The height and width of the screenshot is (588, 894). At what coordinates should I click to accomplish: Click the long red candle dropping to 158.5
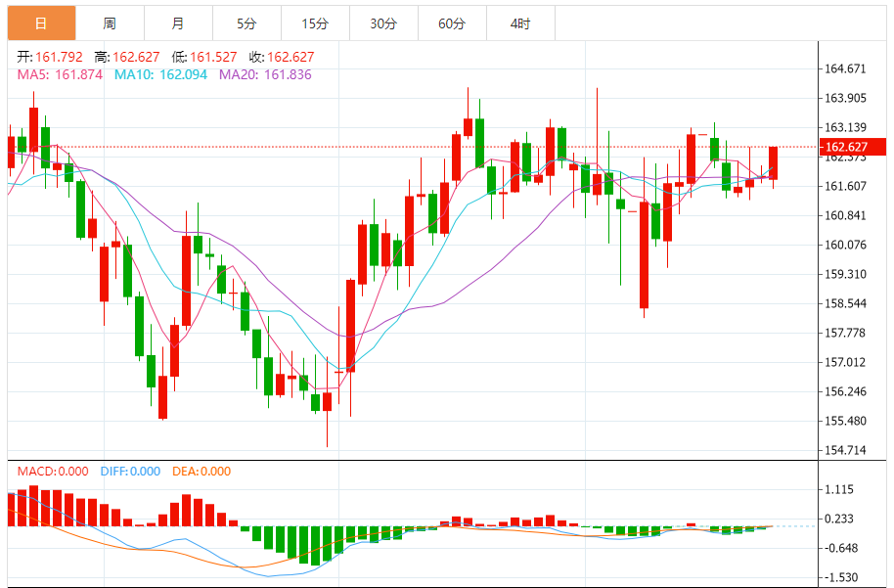click(645, 255)
